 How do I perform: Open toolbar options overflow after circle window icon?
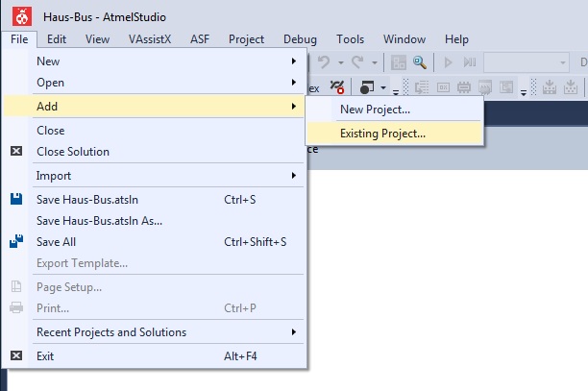[396, 90]
